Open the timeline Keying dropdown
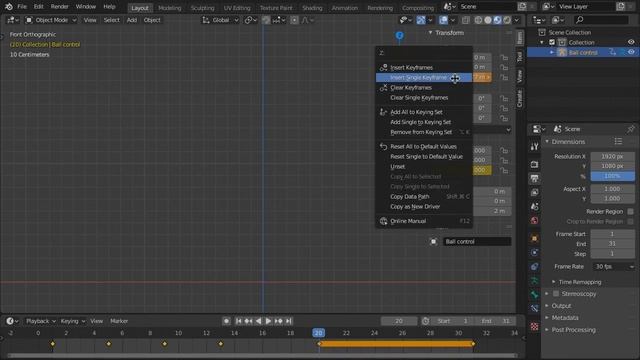The image size is (640, 360). click(x=73, y=321)
